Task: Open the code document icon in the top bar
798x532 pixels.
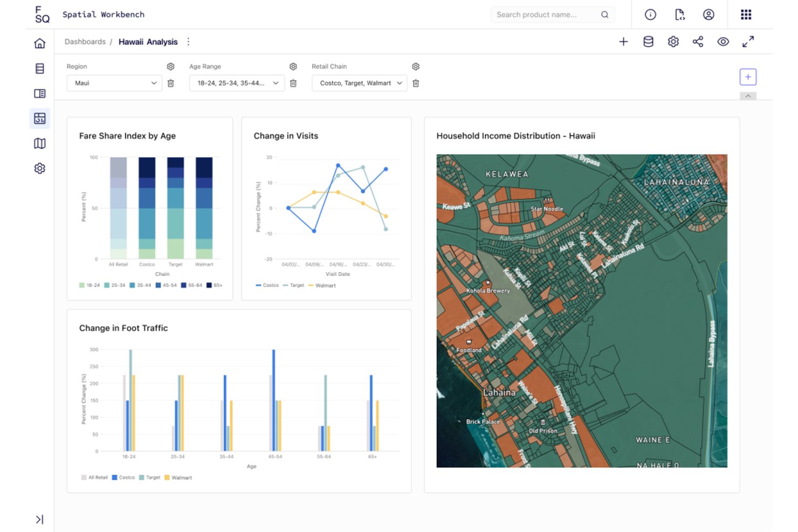Action: coord(680,15)
